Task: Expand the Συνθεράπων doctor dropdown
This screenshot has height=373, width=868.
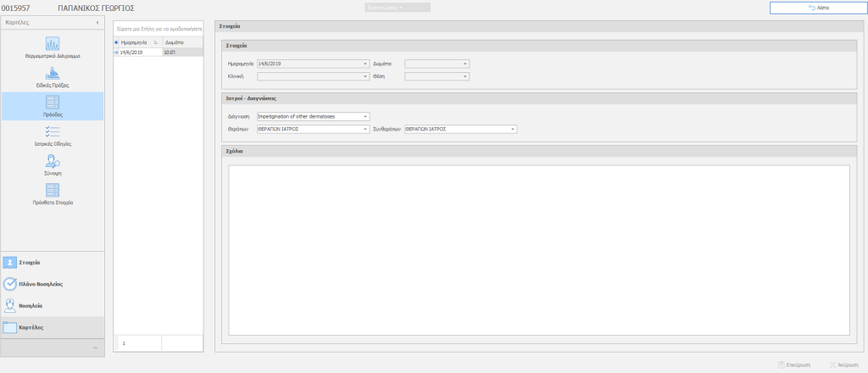Action: [x=513, y=129]
